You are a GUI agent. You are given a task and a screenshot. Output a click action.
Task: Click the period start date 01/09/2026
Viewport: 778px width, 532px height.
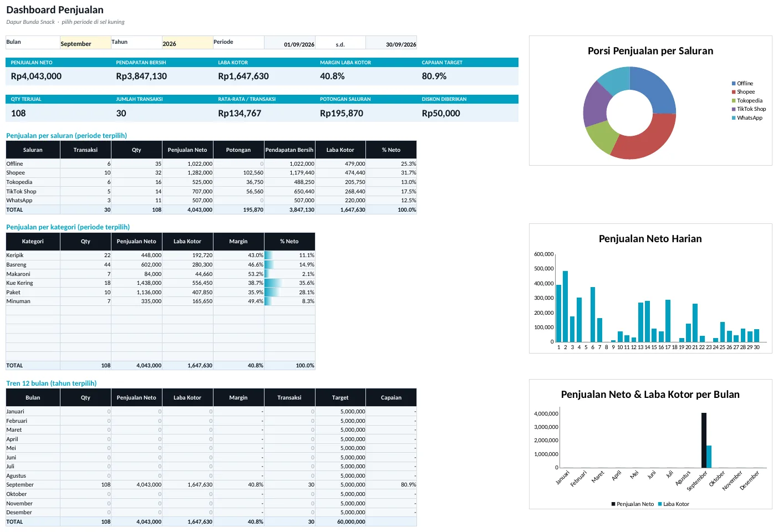click(289, 43)
